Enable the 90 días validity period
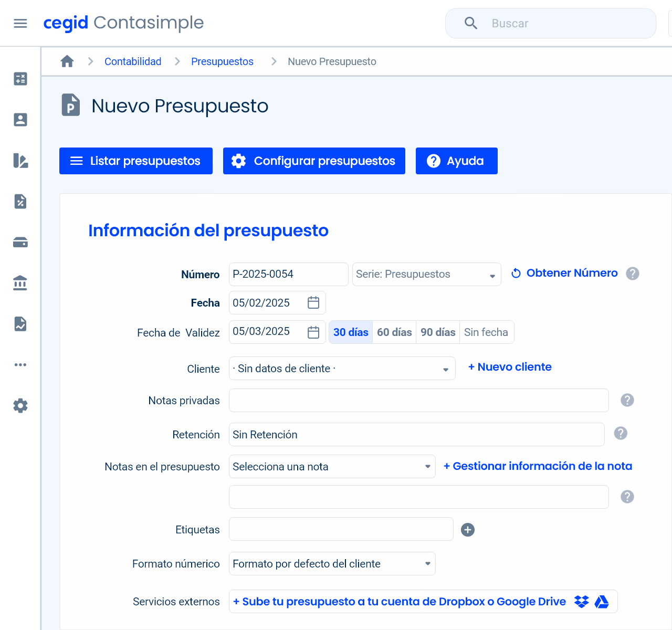This screenshot has width=672, height=630. [437, 332]
